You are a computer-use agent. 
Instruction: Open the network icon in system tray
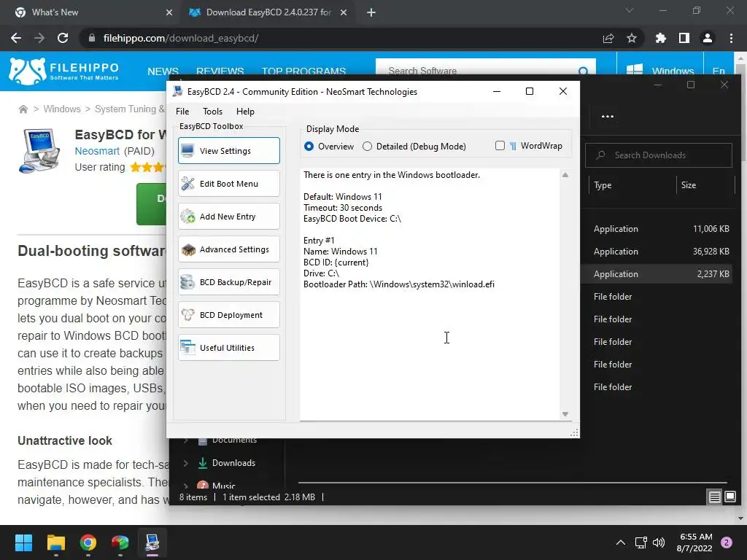coord(640,542)
